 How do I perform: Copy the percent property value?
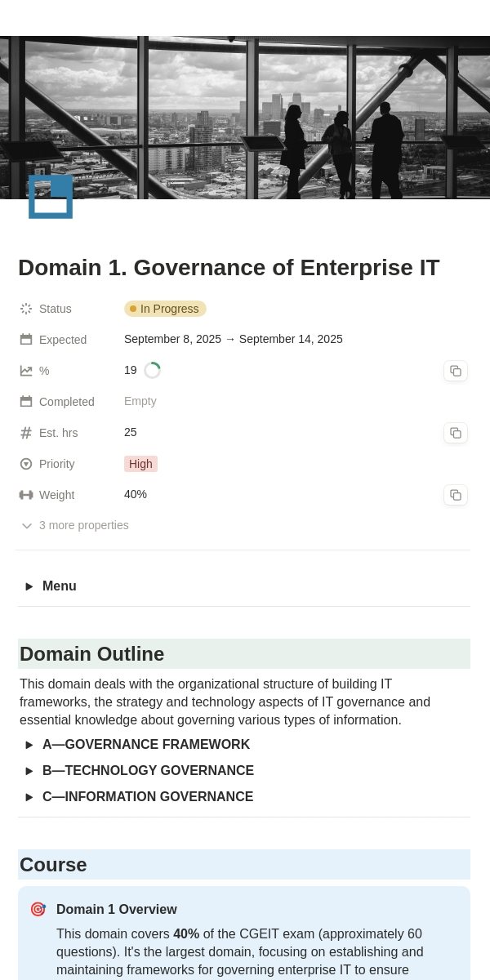(x=456, y=371)
